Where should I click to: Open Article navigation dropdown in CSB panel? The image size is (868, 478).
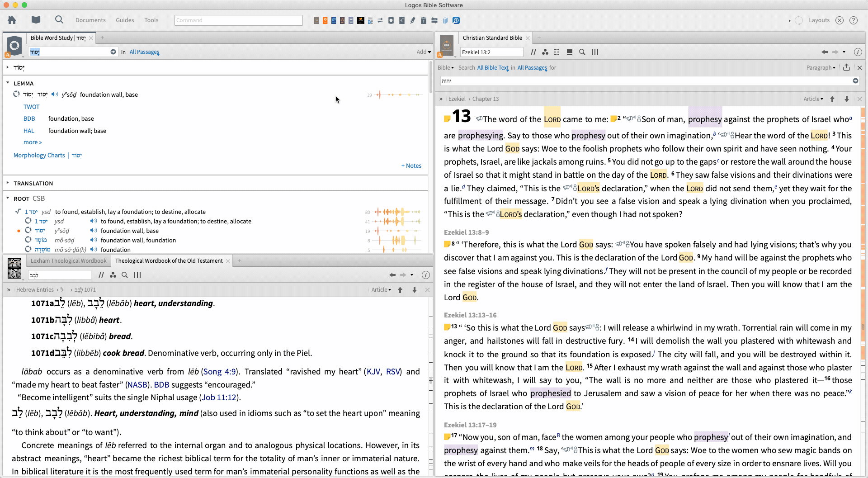click(x=813, y=99)
